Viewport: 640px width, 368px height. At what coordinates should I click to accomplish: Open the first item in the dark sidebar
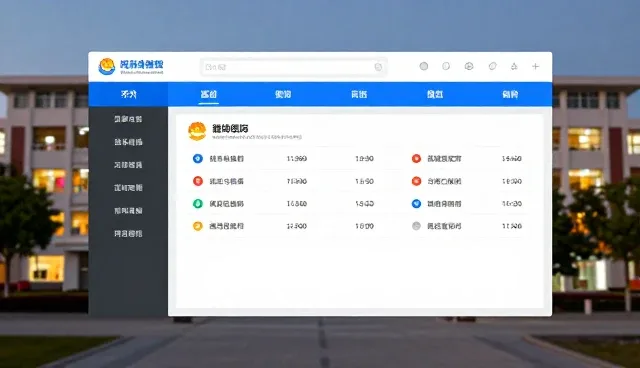click(128, 119)
